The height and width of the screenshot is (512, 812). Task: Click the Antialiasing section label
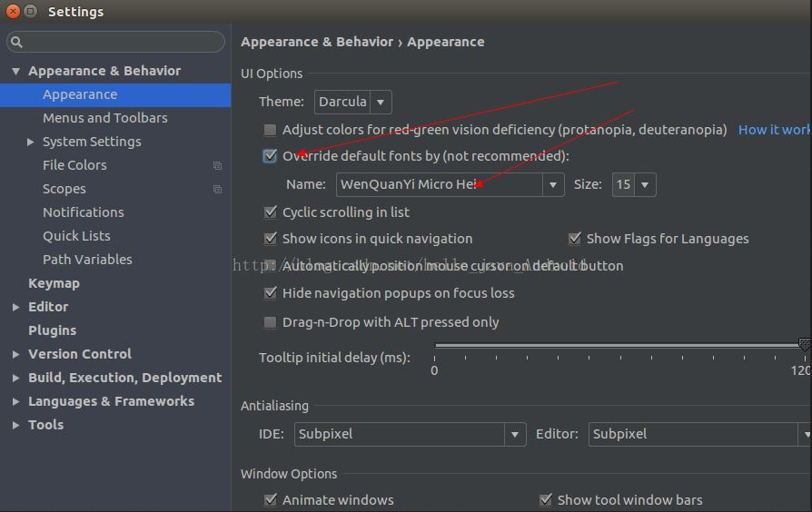pos(274,406)
